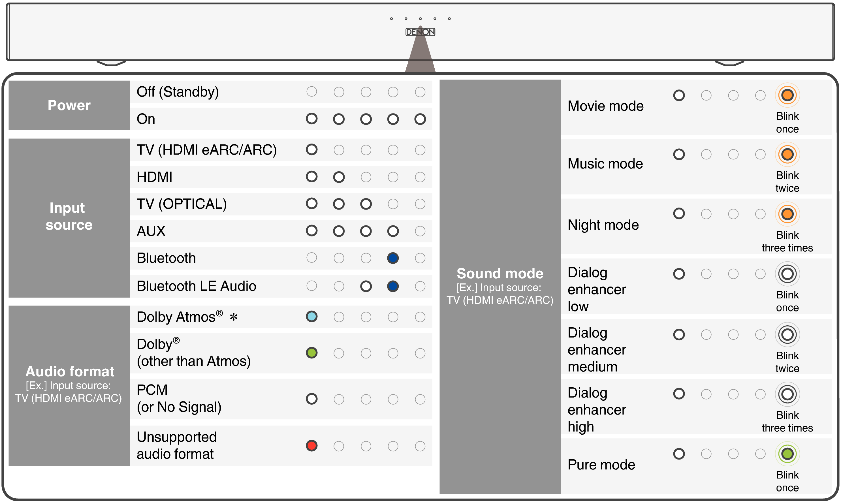The height and width of the screenshot is (504, 841).
Task: Click the white blinking LED for Dialog enhancer high
Action: coord(787,394)
